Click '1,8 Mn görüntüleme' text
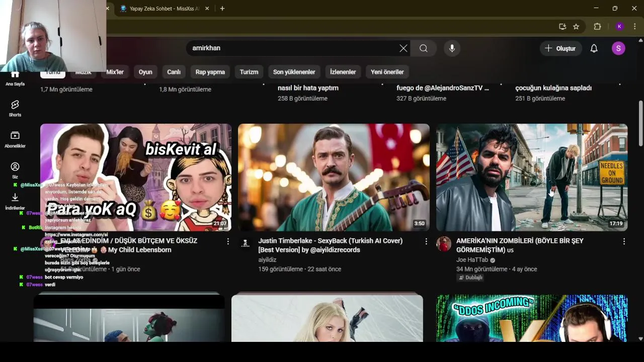Viewport: 644px width, 362px height. click(185, 89)
